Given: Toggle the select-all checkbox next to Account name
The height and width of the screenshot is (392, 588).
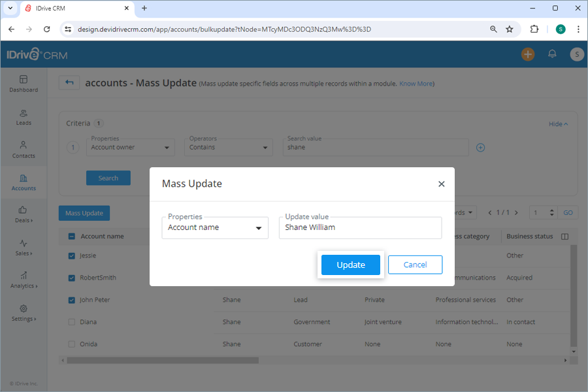Looking at the screenshot, I should [71, 236].
